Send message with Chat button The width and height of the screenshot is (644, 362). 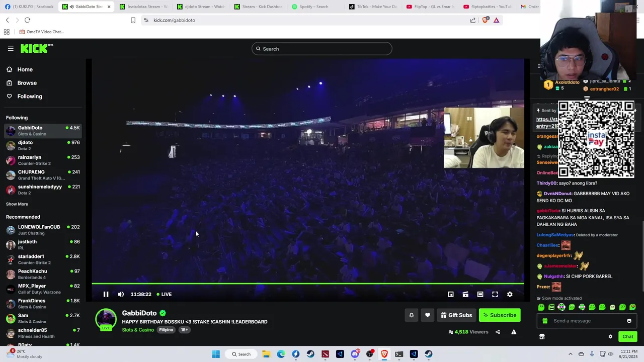pyautogui.click(x=627, y=337)
